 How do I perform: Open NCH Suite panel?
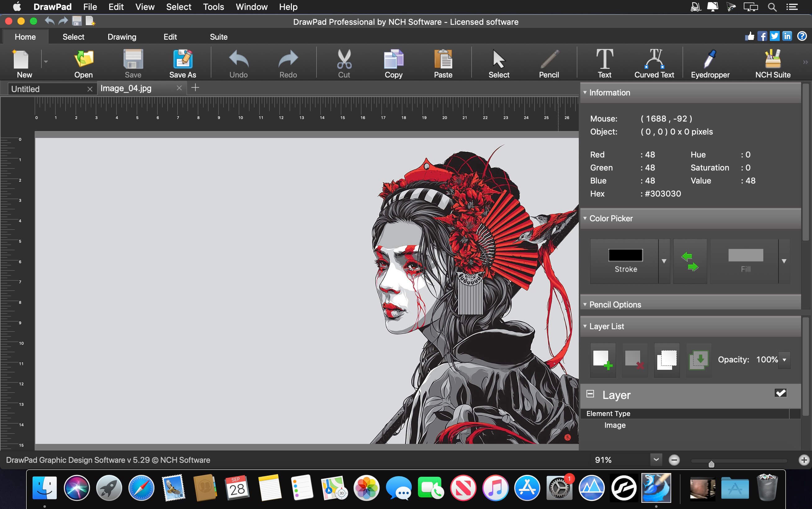tap(773, 63)
